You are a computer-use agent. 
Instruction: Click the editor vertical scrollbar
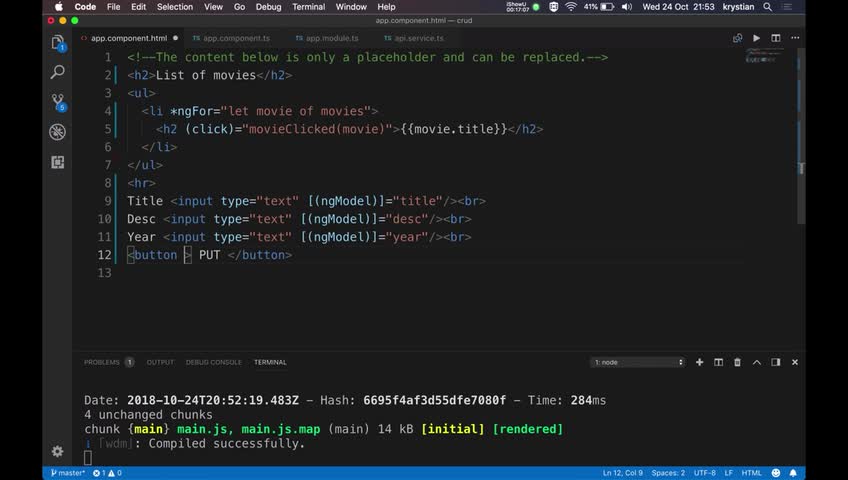point(801,135)
